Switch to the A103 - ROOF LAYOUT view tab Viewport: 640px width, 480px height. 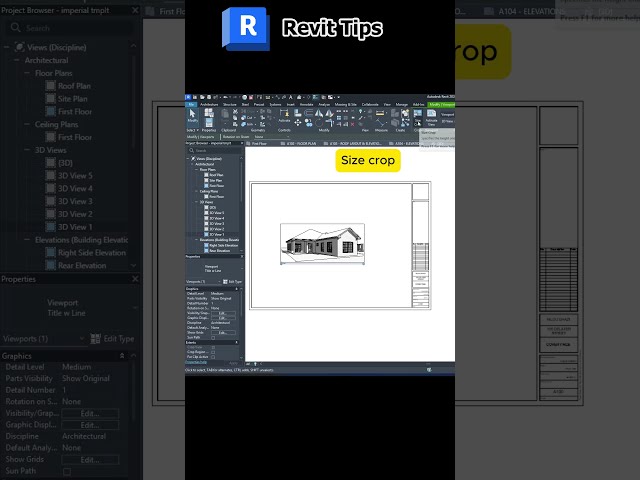pos(355,144)
